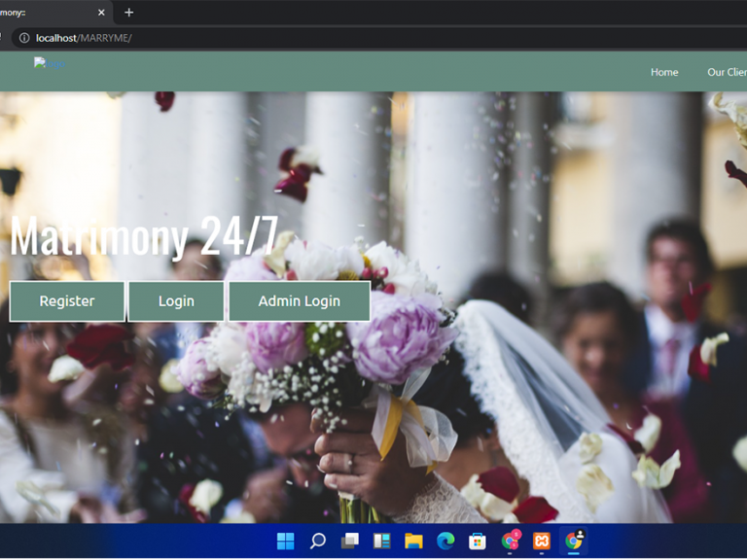Click the Home navigation menu item
The height and width of the screenshot is (560, 747).
click(x=664, y=72)
